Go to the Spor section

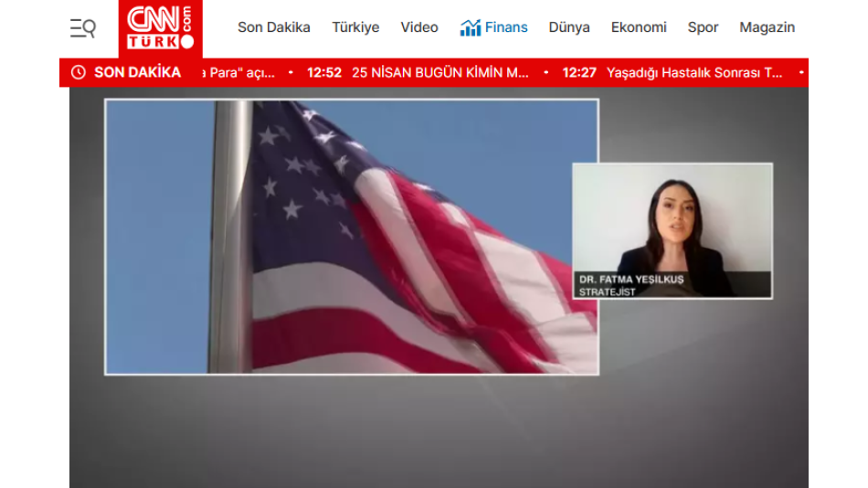coord(703,27)
